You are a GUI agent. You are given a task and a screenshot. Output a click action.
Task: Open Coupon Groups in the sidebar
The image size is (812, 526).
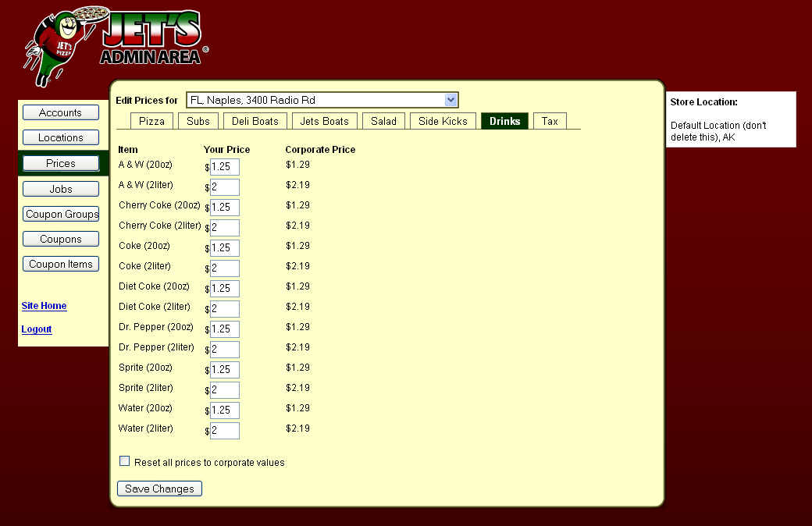(x=61, y=214)
